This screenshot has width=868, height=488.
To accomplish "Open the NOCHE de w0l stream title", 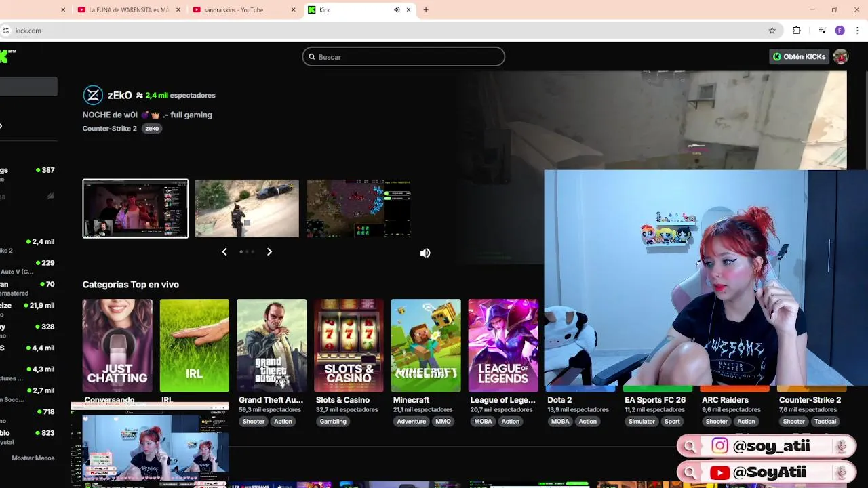I will [147, 115].
